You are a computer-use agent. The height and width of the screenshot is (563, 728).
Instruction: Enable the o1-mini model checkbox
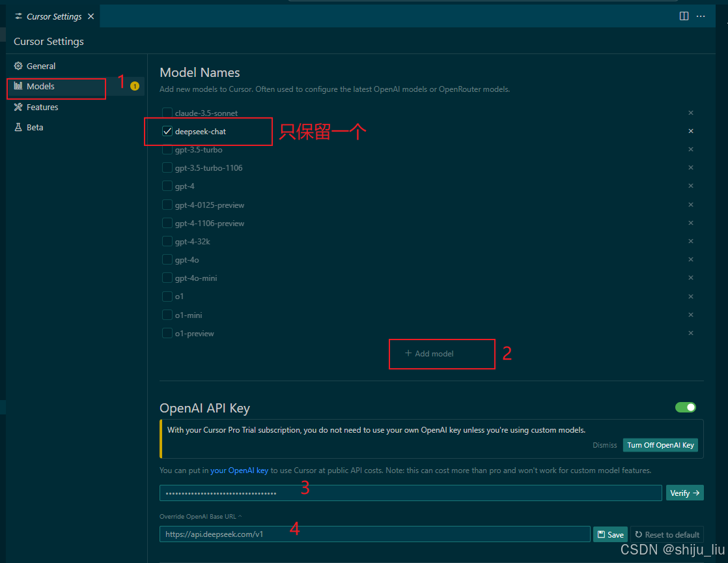tap(167, 315)
